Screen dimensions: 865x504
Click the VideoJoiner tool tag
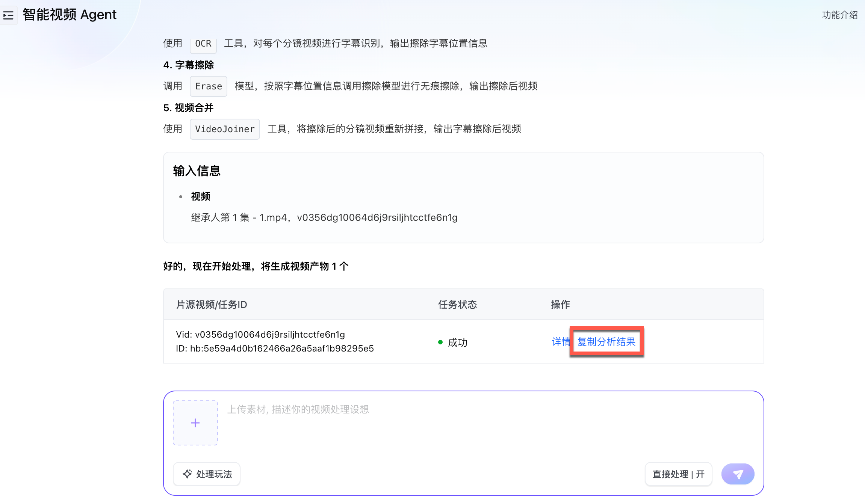225,129
